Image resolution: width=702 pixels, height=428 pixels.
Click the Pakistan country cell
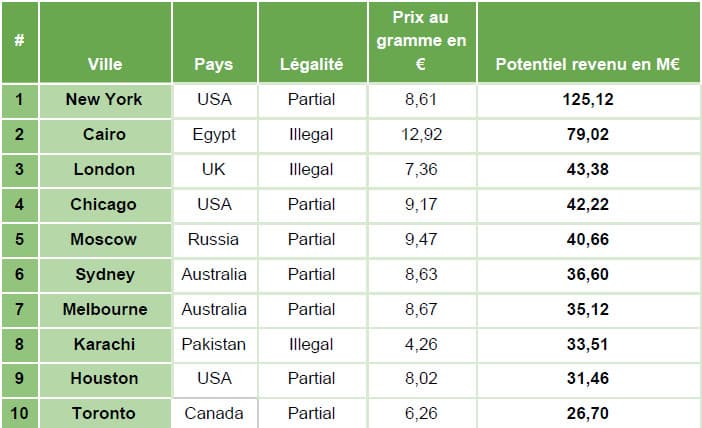tap(214, 344)
